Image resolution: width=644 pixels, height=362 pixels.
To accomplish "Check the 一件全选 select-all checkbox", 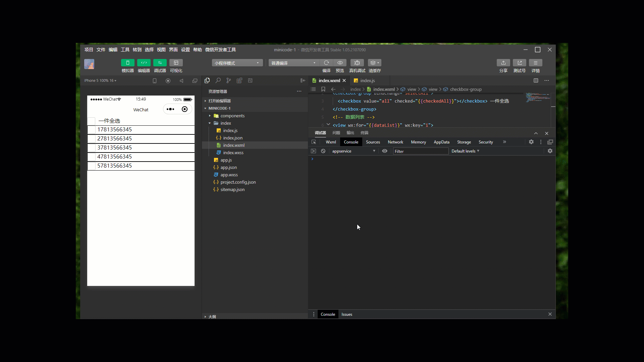I will 92,121.
